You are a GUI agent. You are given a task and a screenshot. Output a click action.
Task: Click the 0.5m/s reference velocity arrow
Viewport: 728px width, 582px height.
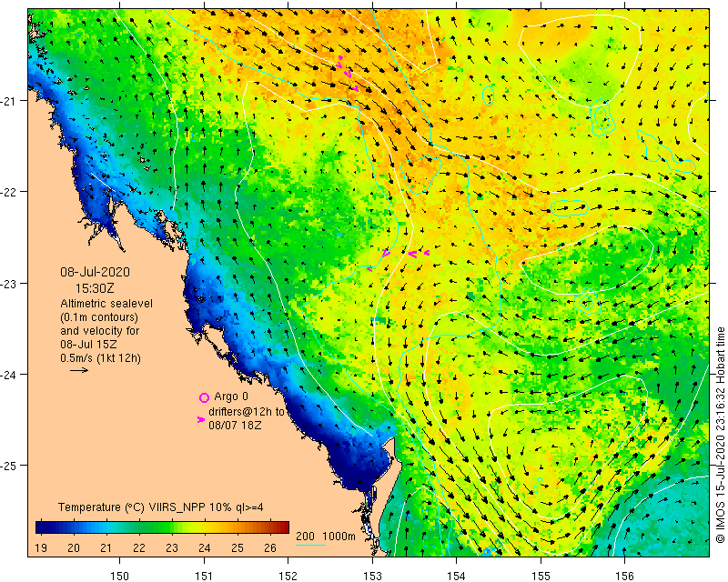click(x=79, y=370)
